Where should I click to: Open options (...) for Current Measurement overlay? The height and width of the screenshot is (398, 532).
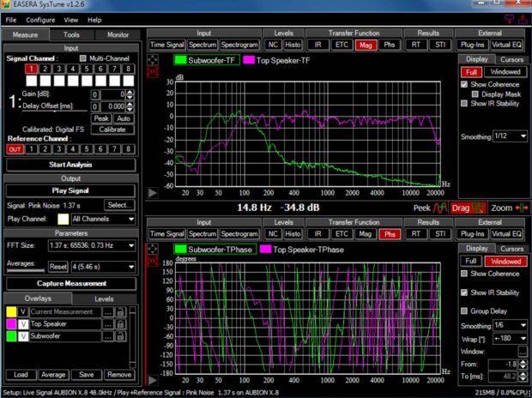coord(108,312)
